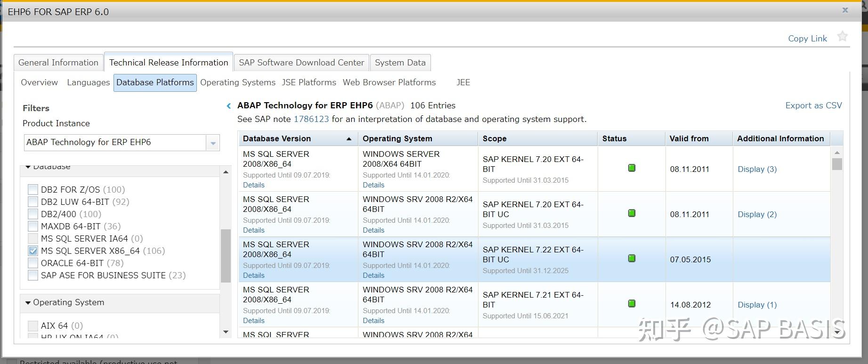Image resolution: width=868 pixels, height=364 pixels.
Task: Collapse the Database filter section
Action: pyautogui.click(x=28, y=167)
